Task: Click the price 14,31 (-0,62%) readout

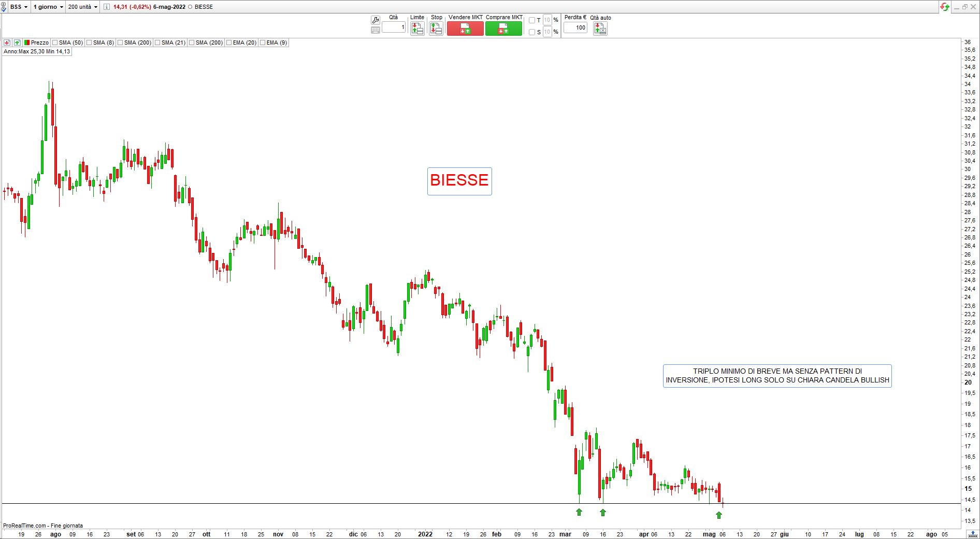Action: point(132,7)
